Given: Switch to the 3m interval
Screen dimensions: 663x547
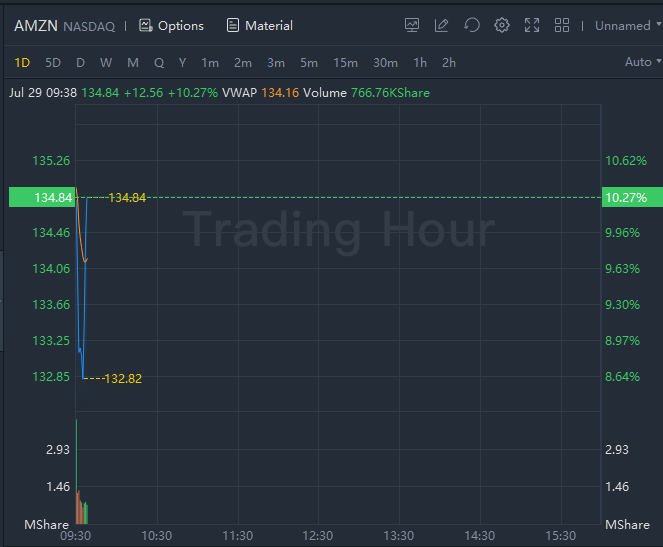Looking at the screenshot, I should 276,63.
